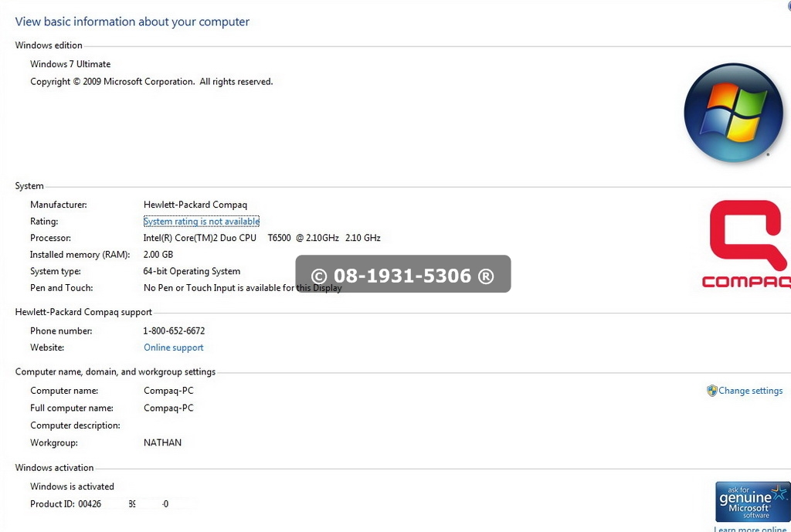
Task: Click the NATHAN workgroup value
Action: 162,442
